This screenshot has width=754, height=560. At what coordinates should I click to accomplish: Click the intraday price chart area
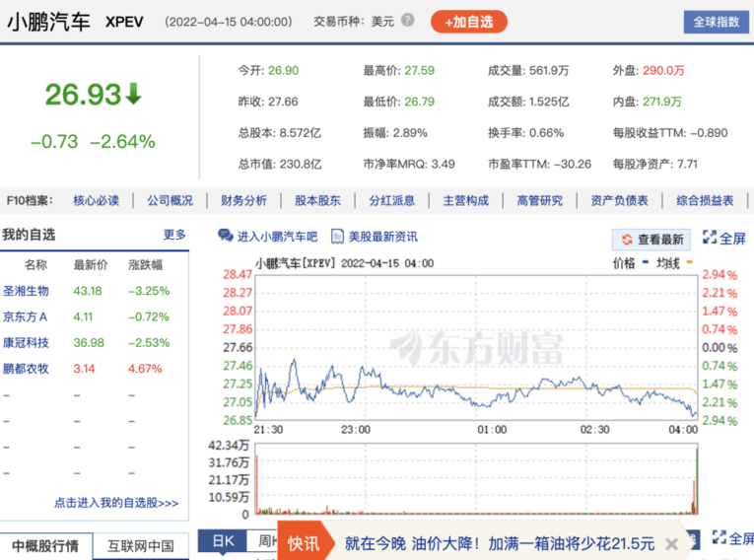[x=476, y=347]
